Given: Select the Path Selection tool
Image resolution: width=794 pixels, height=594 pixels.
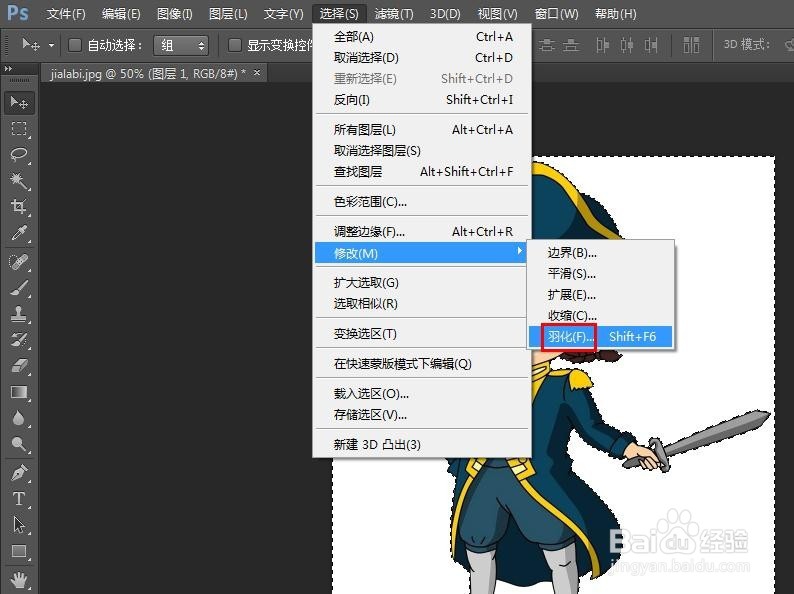Looking at the screenshot, I should (19, 525).
